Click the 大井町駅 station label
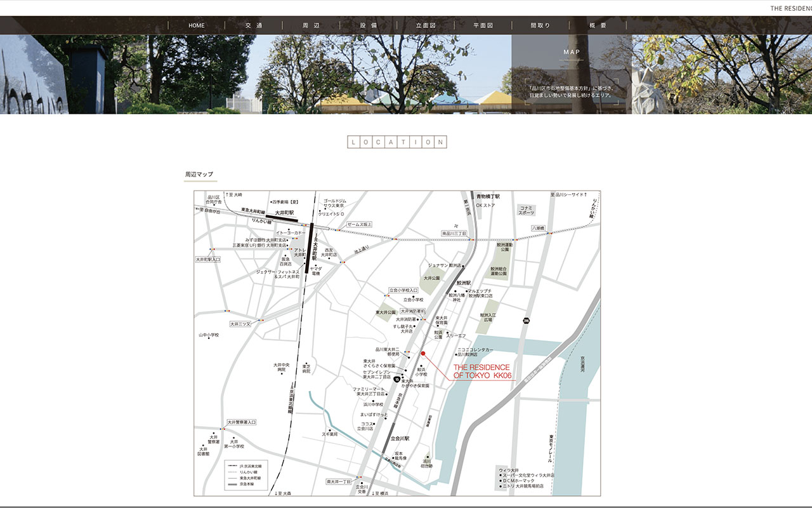 (285, 213)
